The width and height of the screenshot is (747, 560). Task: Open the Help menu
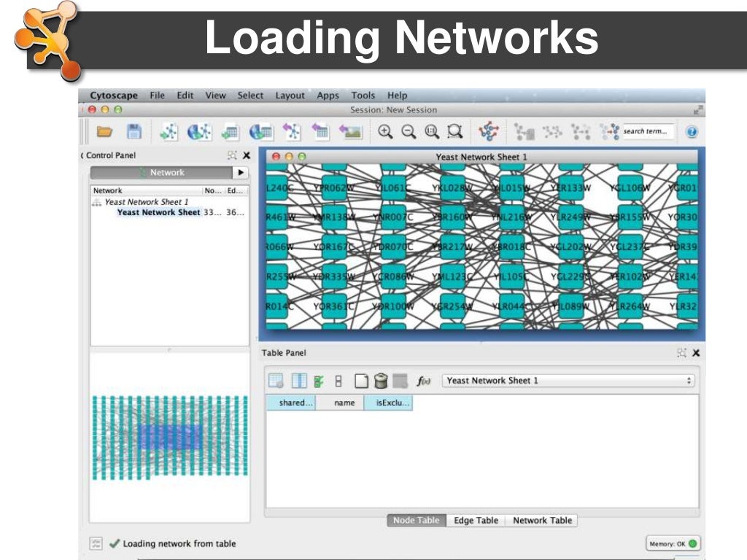(x=398, y=96)
